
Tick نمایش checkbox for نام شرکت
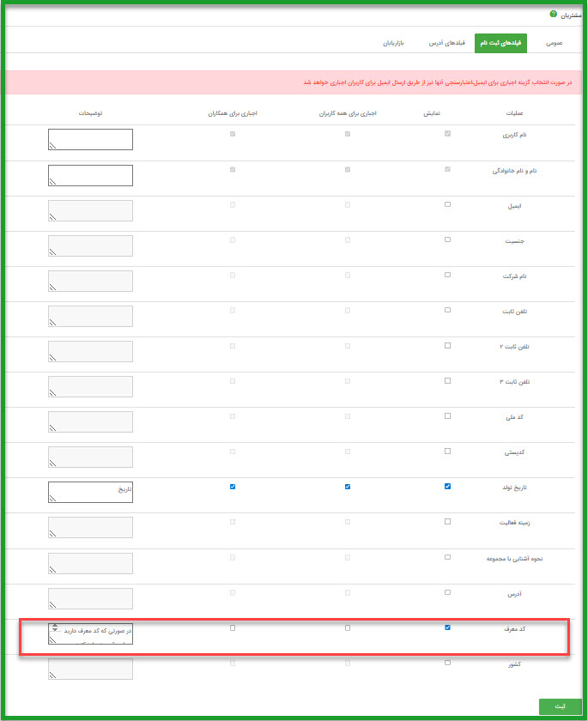coord(447,275)
